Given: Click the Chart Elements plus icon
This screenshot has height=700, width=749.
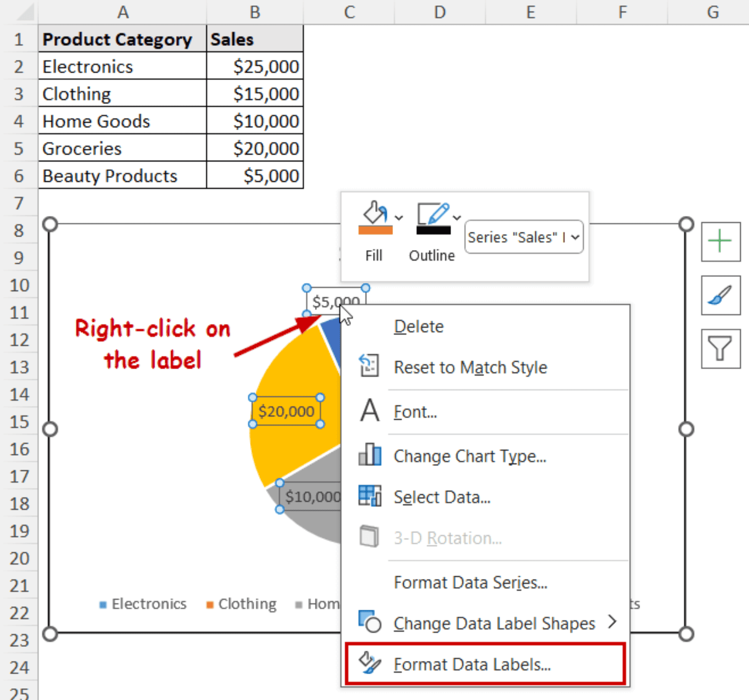Looking at the screenshot, I should pyautogui.click(x=720, y=241).
